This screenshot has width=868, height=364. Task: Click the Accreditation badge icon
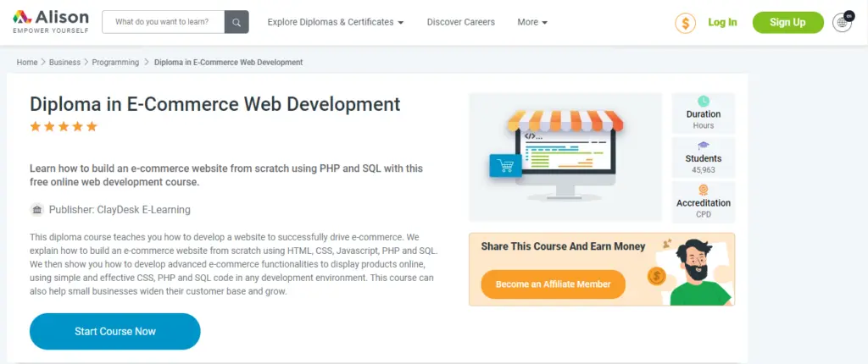703,190
